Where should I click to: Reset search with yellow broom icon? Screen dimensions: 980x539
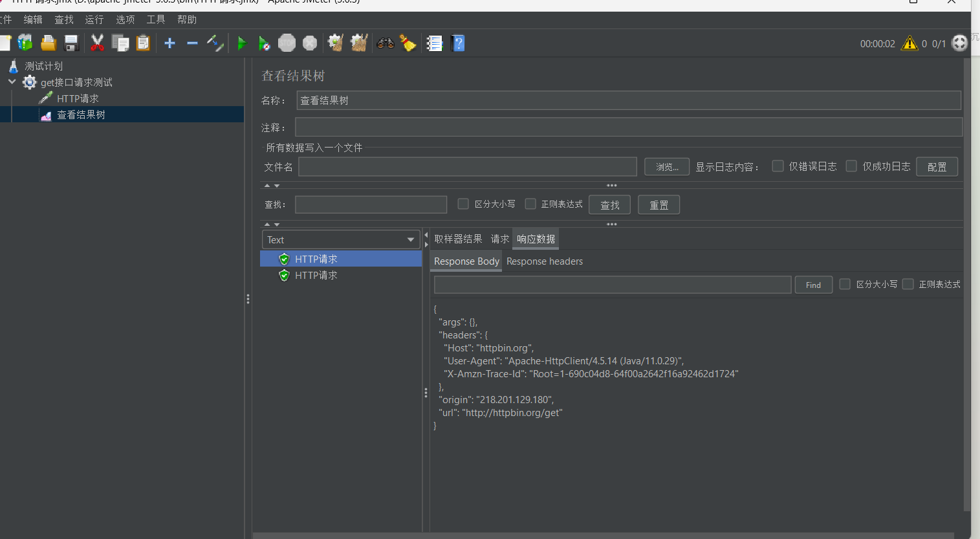point(408,43)
